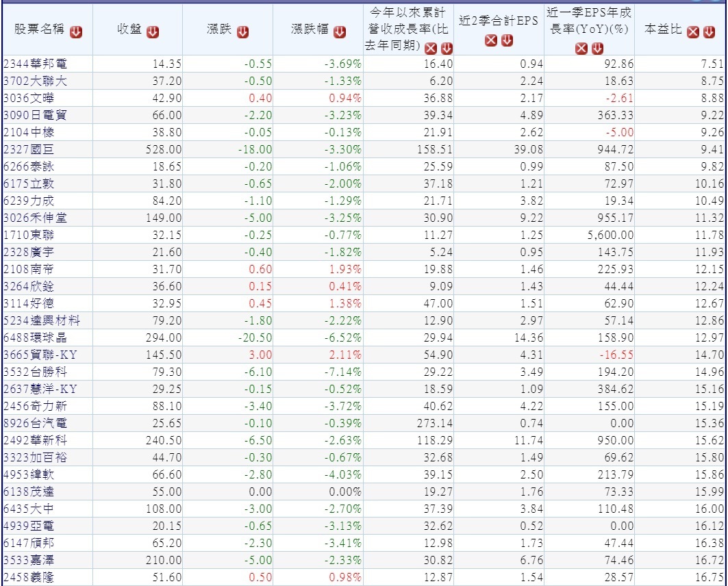Open stock 2344華邦電

[36, 64]
